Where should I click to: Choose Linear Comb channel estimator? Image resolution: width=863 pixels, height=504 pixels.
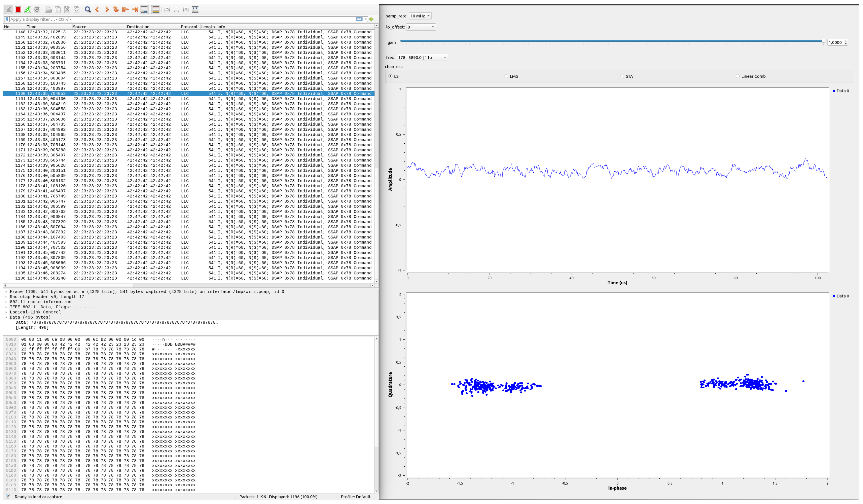pos(738,76)
